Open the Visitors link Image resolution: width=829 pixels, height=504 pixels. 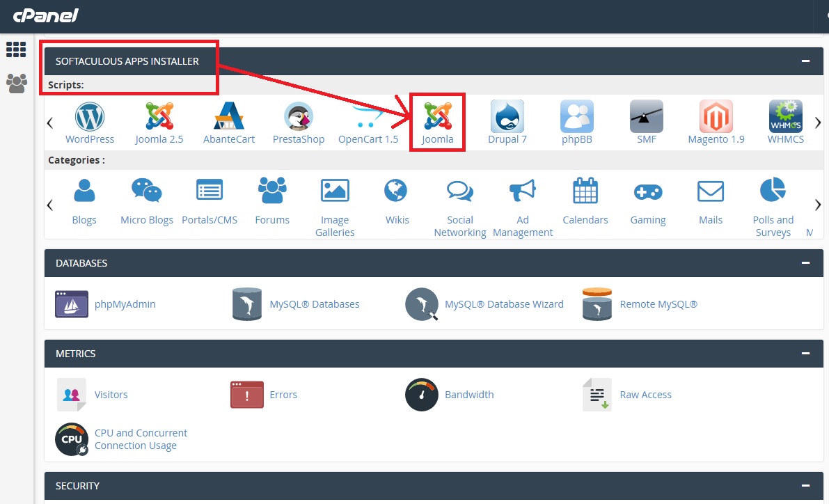[x=111, y=395]
